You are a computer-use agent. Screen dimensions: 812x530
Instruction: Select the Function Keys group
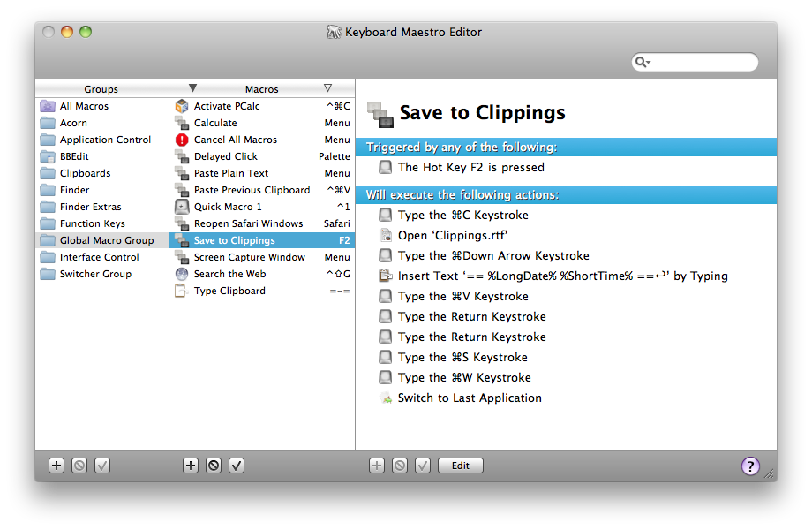click(x=101, y=223)
